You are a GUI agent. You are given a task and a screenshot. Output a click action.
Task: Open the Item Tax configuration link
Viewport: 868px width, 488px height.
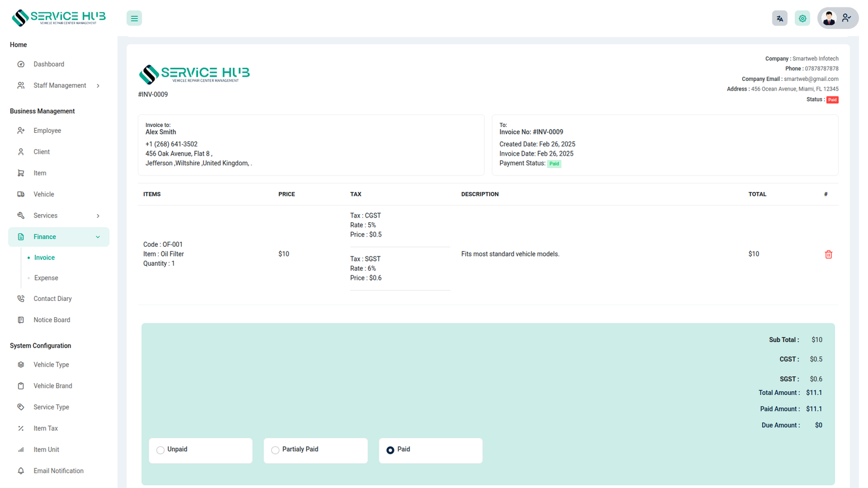(46, 428)
